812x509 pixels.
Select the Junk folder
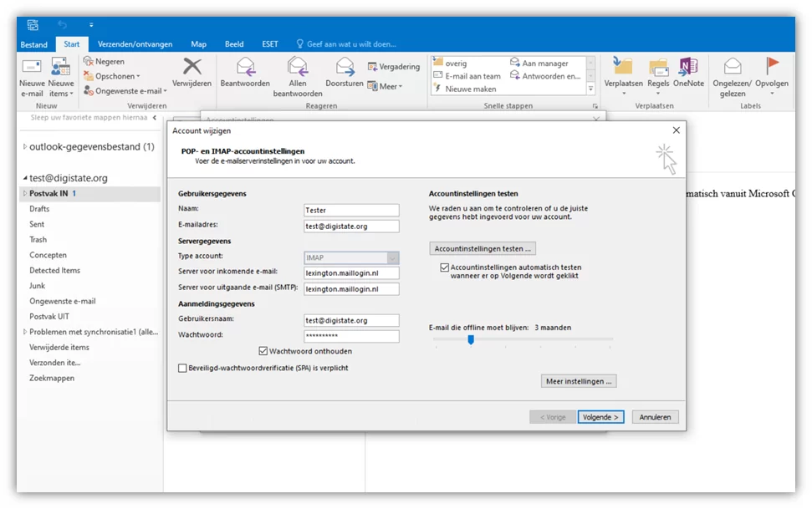click(x=37, y=286)
